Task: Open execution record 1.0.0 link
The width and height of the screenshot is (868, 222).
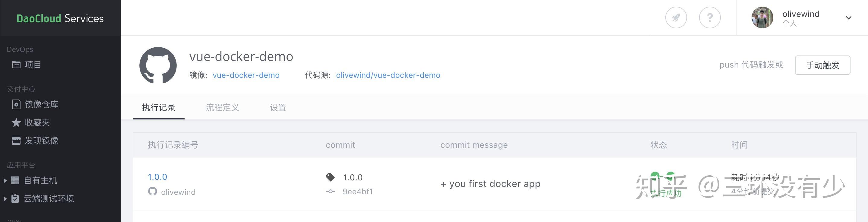Action: [157, 177]
